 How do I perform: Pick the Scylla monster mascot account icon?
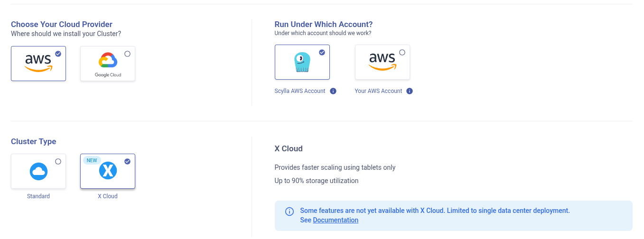pyautogui.click(x=302, y=63)
